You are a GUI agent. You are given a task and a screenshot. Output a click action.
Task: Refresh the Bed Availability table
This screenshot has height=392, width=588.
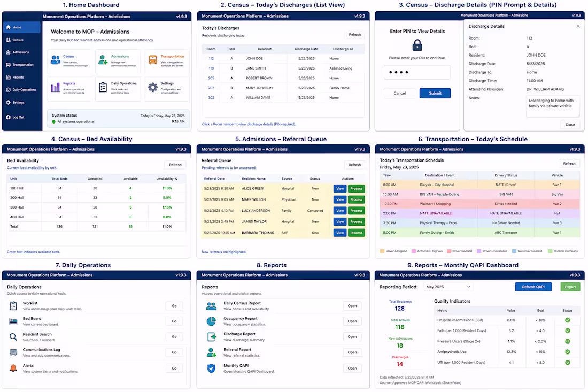click(x=175, y=165)
